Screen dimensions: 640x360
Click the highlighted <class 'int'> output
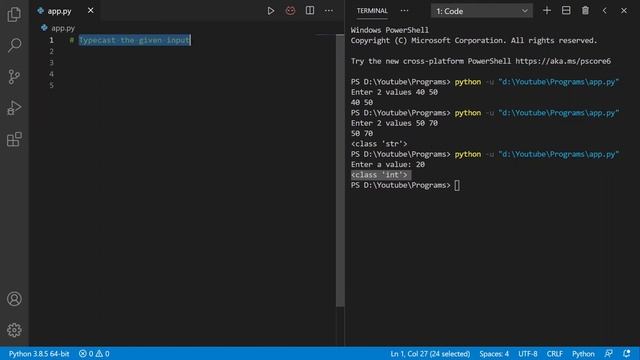[380, 175]
